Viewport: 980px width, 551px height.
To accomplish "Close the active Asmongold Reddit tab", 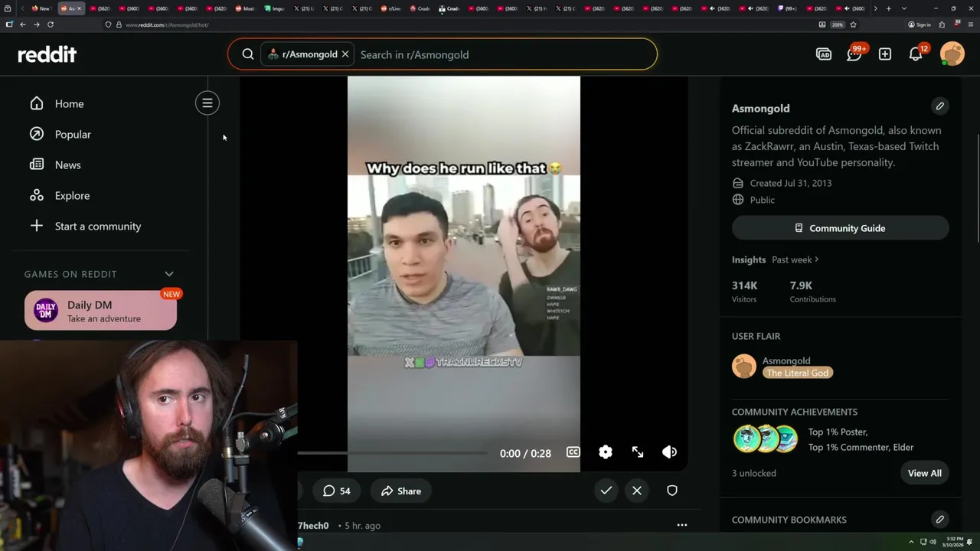I will (x=79, y=8).
